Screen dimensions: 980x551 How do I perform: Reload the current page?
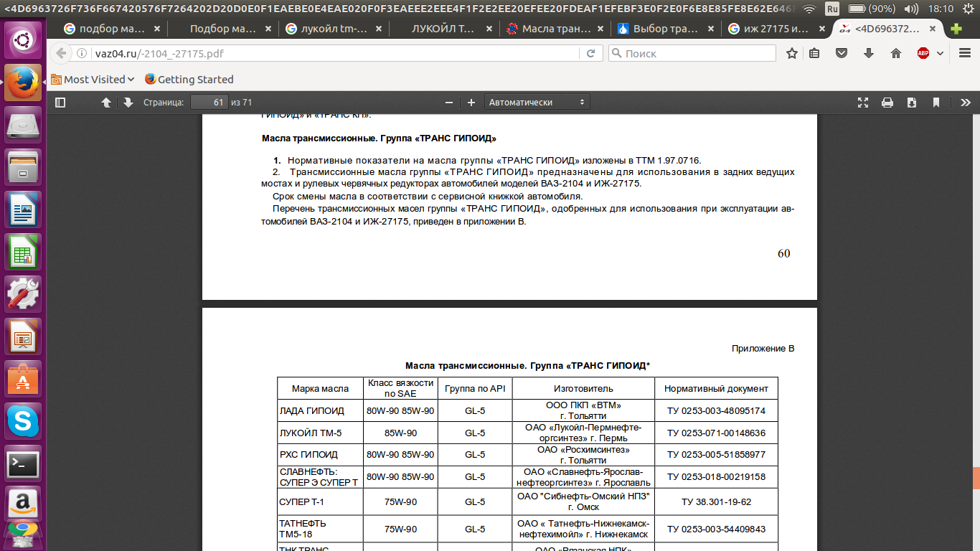(x=590, y=54)
